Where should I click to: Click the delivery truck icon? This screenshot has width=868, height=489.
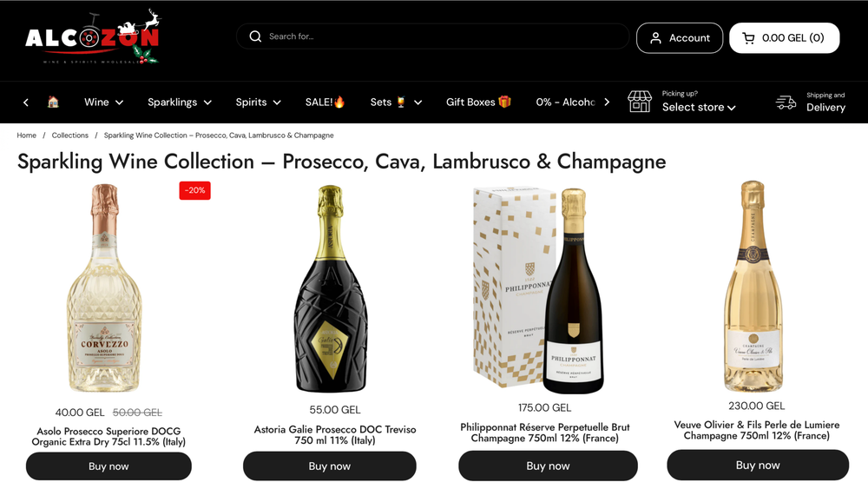click(786, 102)
